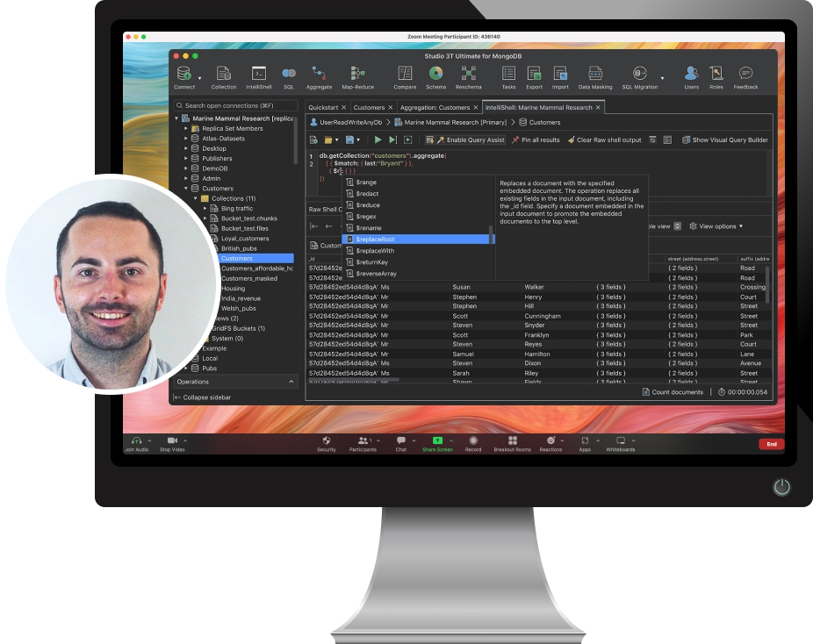
Task: Toggle Enable Query Assist
Action: [465, 140]
